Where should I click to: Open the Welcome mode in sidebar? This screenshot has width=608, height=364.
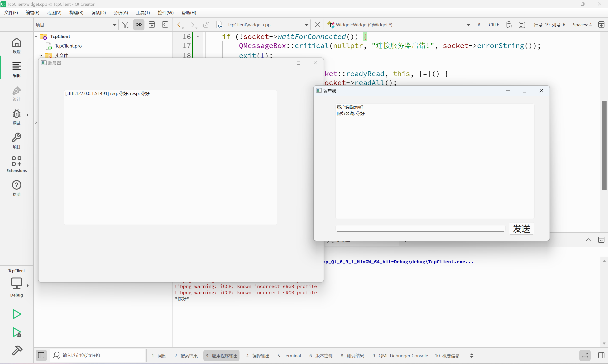coord(16,45)
